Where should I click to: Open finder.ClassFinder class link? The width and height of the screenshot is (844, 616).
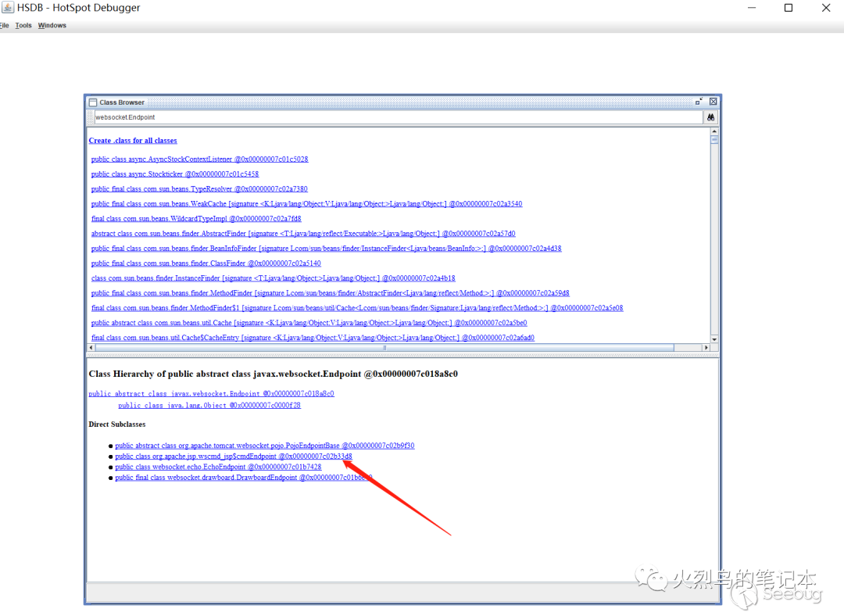(x=206, y=263)
